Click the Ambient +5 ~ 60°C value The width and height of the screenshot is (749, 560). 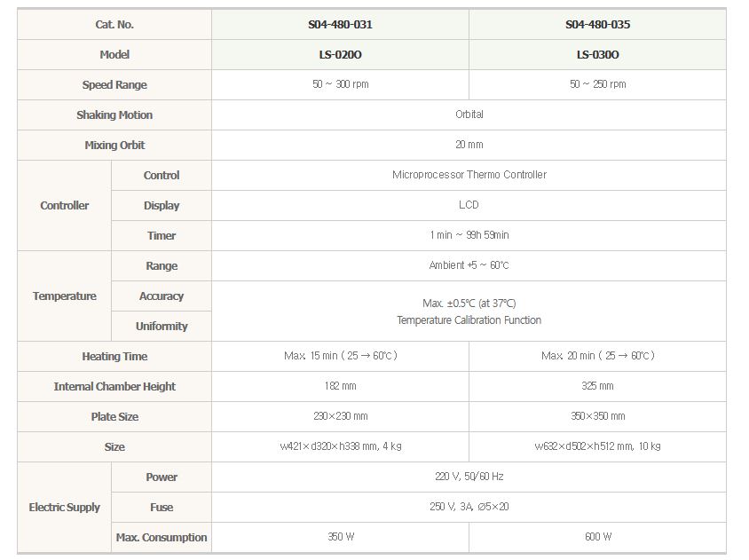tap(469, 265)
